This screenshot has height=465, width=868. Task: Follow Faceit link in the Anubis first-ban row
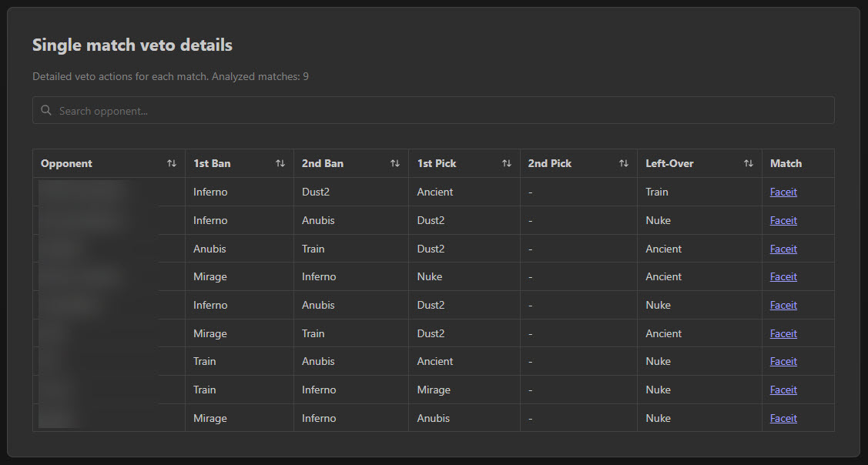[783, 249]
